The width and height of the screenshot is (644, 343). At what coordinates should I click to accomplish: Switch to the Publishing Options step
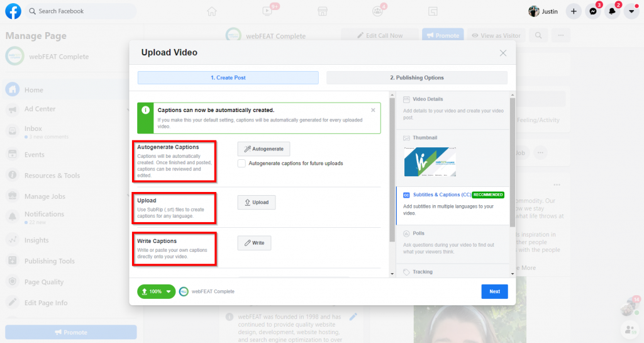tap(416, 78)
